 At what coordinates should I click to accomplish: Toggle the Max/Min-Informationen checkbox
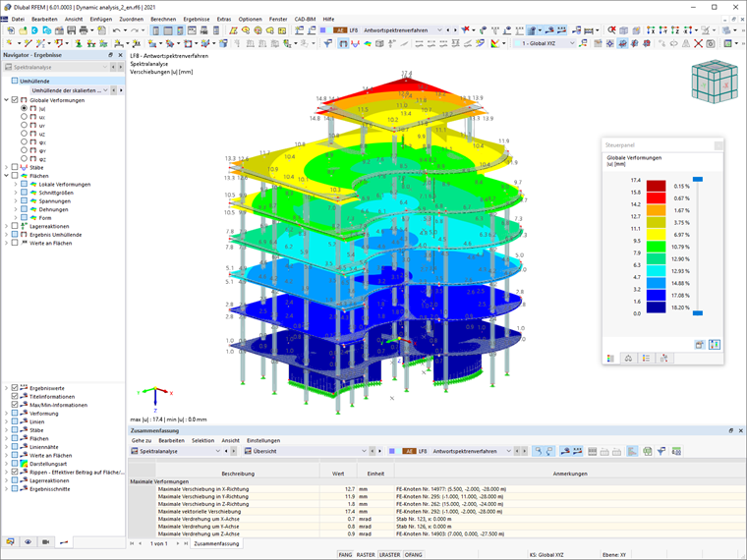15,405
